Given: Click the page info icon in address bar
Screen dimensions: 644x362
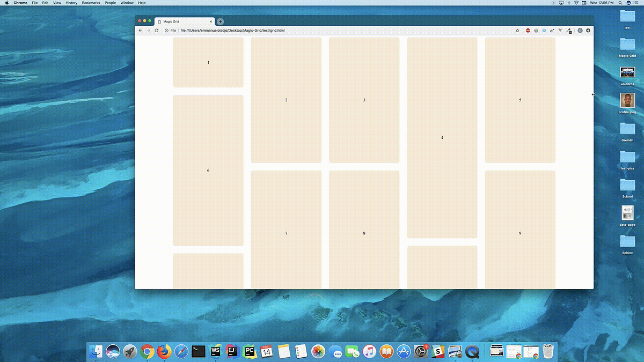Looking at the screenshot, I should coord(167,31).
